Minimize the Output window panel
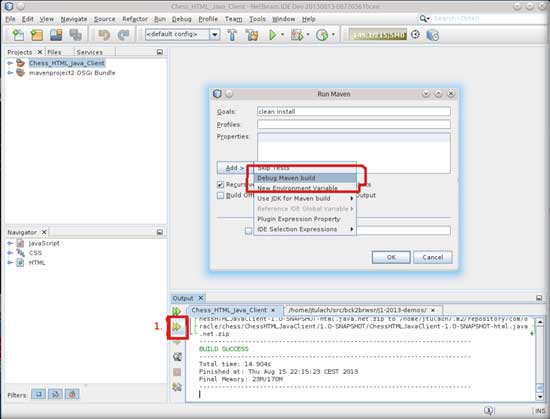550x419 pixels. point(539,298)
